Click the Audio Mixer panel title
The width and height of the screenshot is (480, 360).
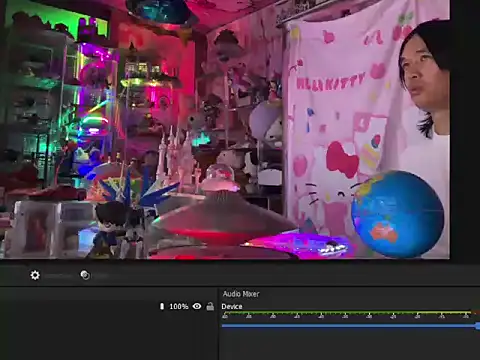[x=241, y=294]
